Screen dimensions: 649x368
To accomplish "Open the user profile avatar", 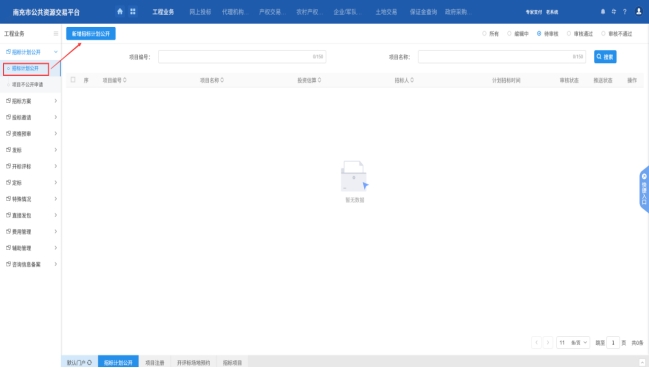I will tap(639, 12).
